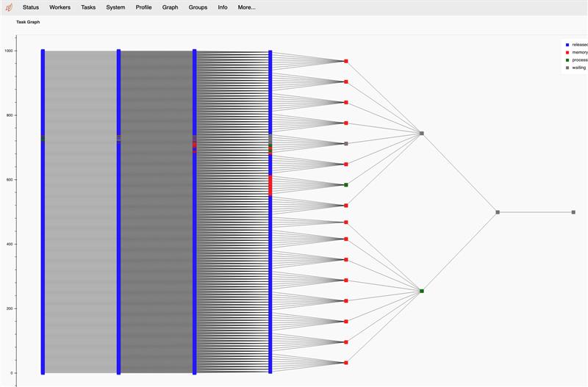This screenshot has height=387, width=588.
Task: Click the Dask logo icon
Action: click(x=9, y=7)
